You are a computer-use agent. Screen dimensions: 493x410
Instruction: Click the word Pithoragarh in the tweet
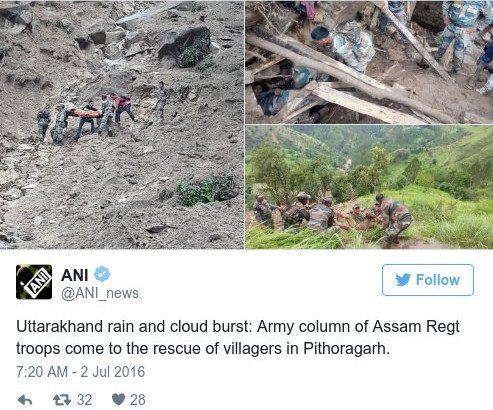click(346, 349)
